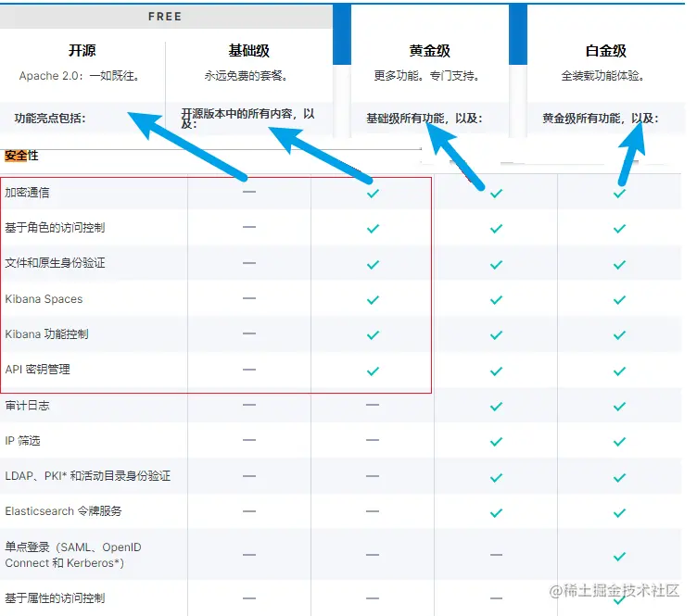Click the 黄金级 dash in 单点登录 row
Screen dimensions: 697x616
(x=496, y=555)
